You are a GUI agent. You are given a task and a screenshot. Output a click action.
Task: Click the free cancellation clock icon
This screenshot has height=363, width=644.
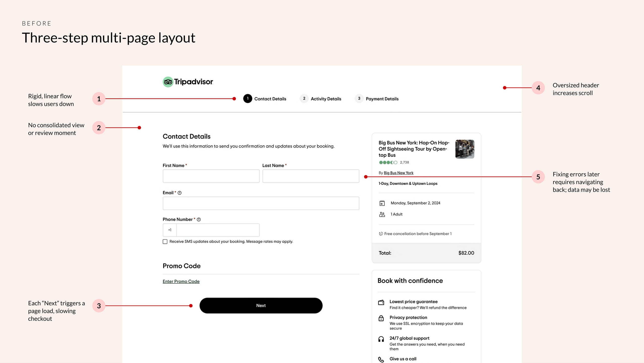click(381, 234)
